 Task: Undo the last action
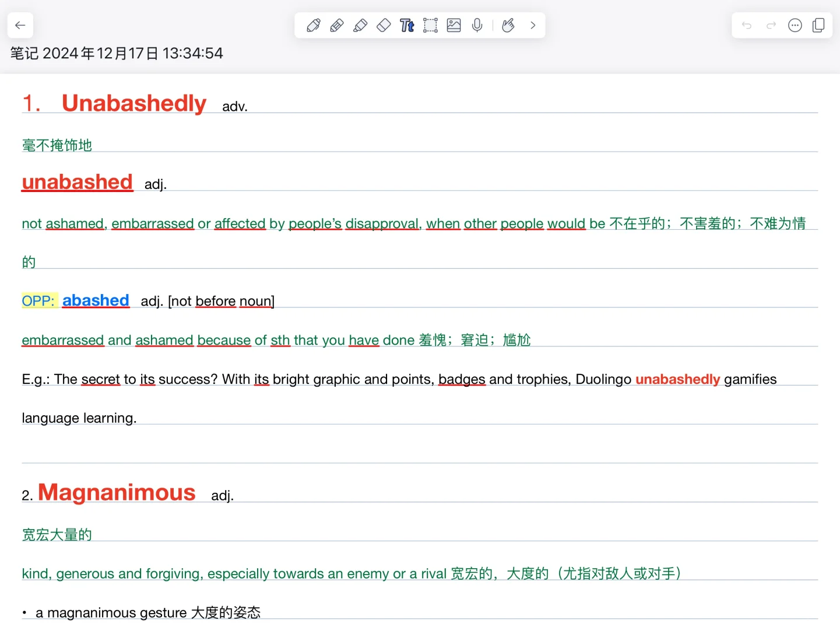click(747, 25)
